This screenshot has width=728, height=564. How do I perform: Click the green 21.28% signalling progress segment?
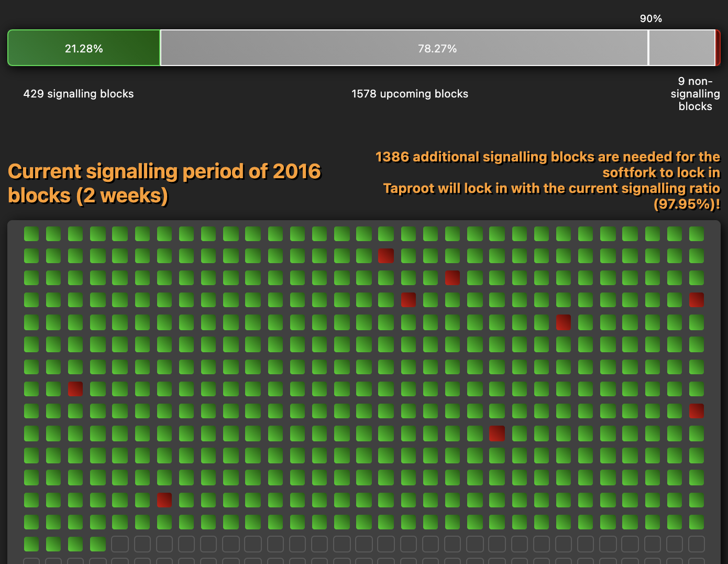click(84, 48)
